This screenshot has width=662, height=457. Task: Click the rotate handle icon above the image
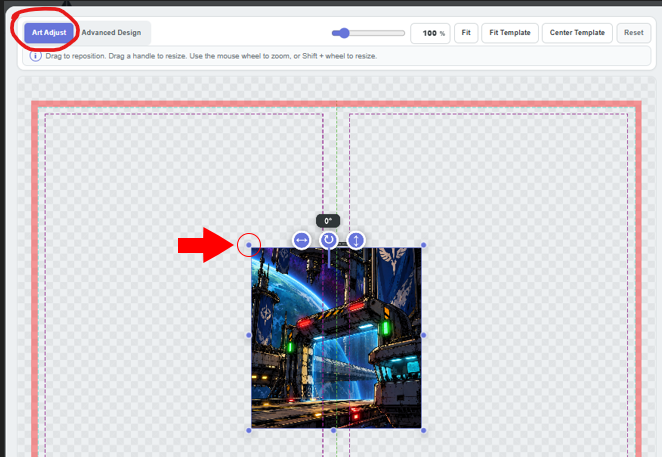pyautogui.click(x=328, y=240)
